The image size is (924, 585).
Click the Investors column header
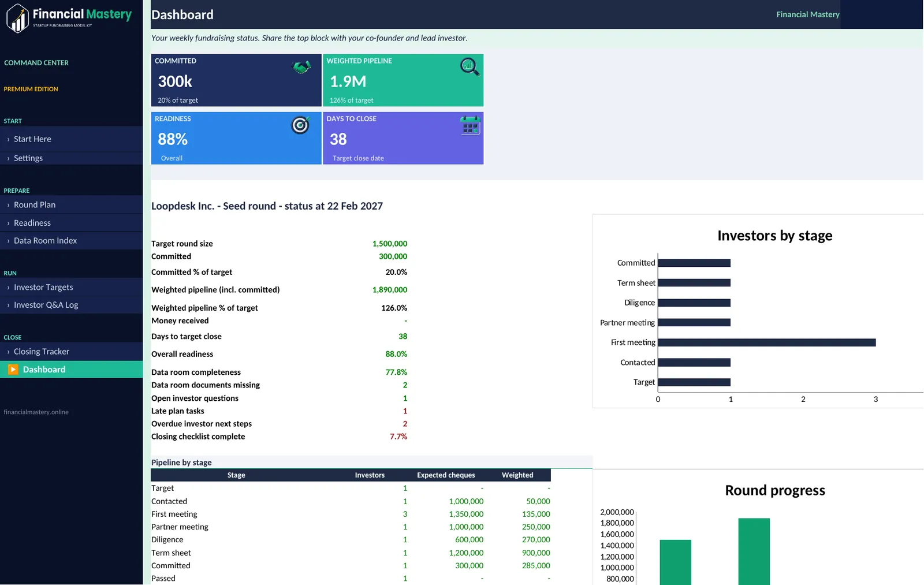tap(370, 475)
